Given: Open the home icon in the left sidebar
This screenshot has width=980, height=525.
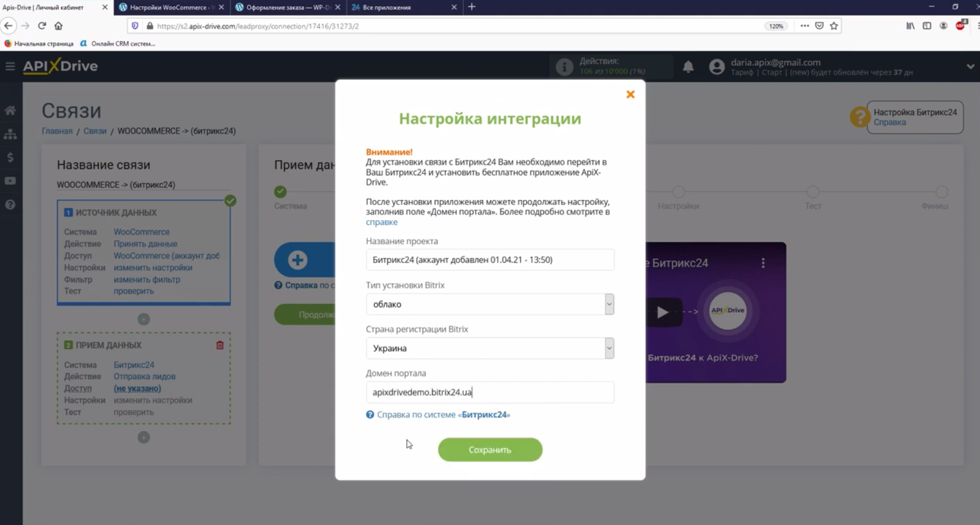Looking at the screenshot, I should (10, 111).
